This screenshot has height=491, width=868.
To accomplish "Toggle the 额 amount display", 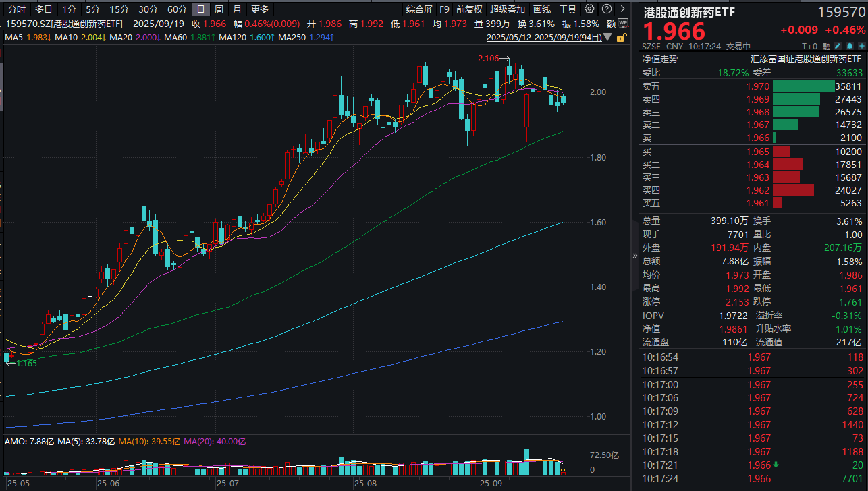I will coord(611,23).
